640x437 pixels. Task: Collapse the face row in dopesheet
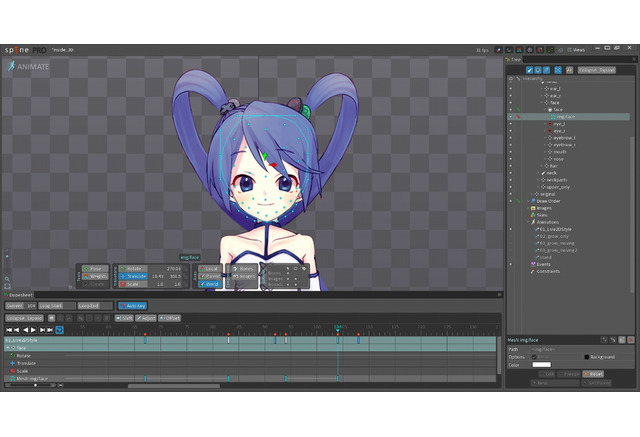[x=8, y=348]
